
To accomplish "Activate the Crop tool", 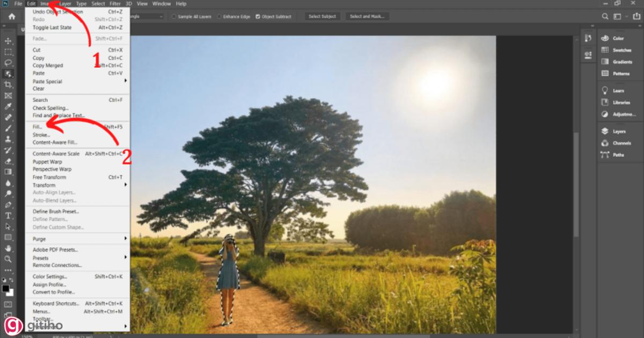I will pyautogui.click(x=8, y=84).
